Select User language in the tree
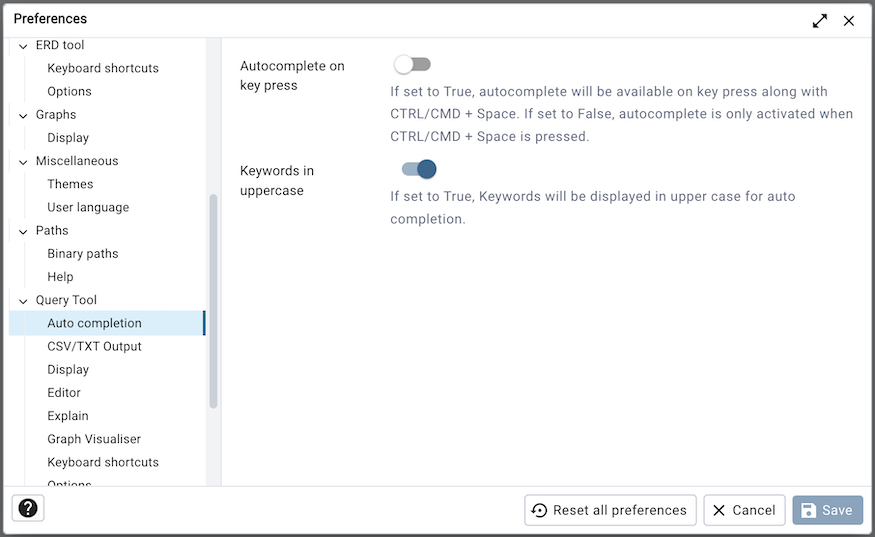This screenshot has width=875, height=537. pos(88,207)
